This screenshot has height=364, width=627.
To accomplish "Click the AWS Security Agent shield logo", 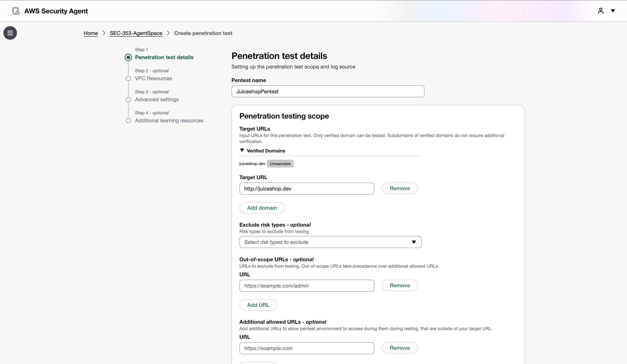I will click(16, 11).
